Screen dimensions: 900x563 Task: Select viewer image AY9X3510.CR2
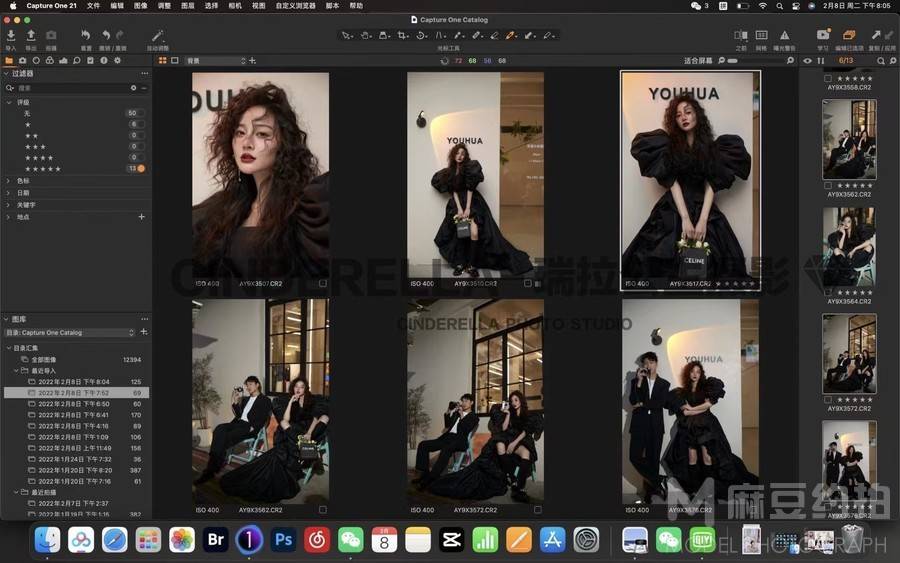(x=475, y=174)
